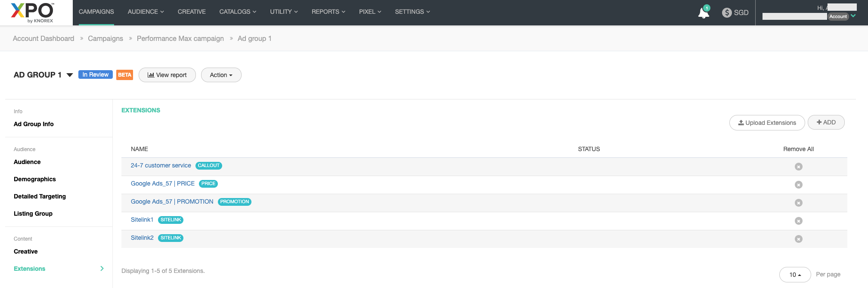
Task: Navigate to Performance Max campaign breadcrumb
Action: [x=180, y=38]
